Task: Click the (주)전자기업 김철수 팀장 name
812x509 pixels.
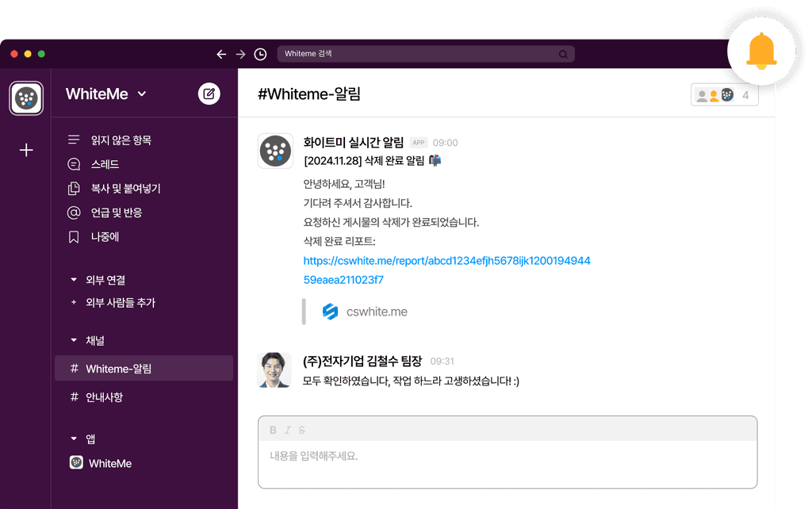Action: pos(362,361)
